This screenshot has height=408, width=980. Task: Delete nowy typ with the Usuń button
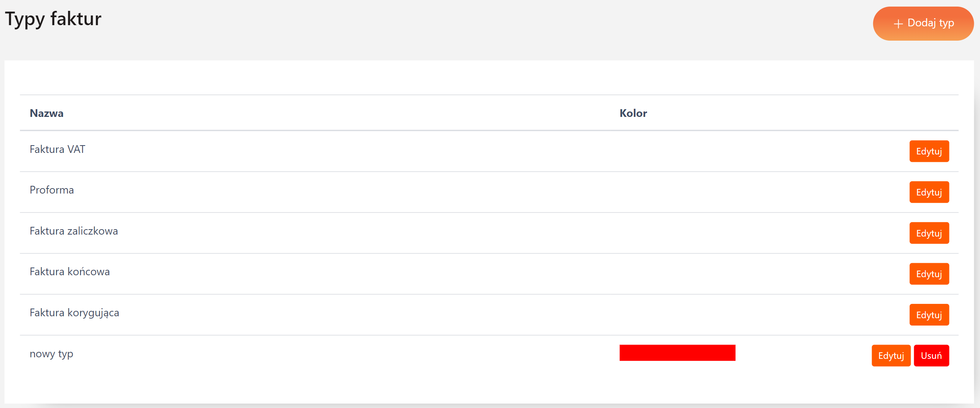pos(931,356)
